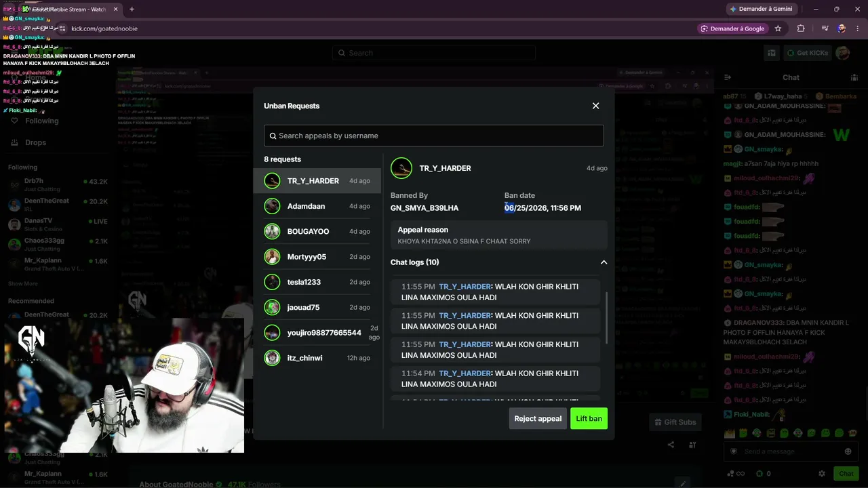Click the green Chat send button
868x488 pixels.
click(x=846, y=474)
